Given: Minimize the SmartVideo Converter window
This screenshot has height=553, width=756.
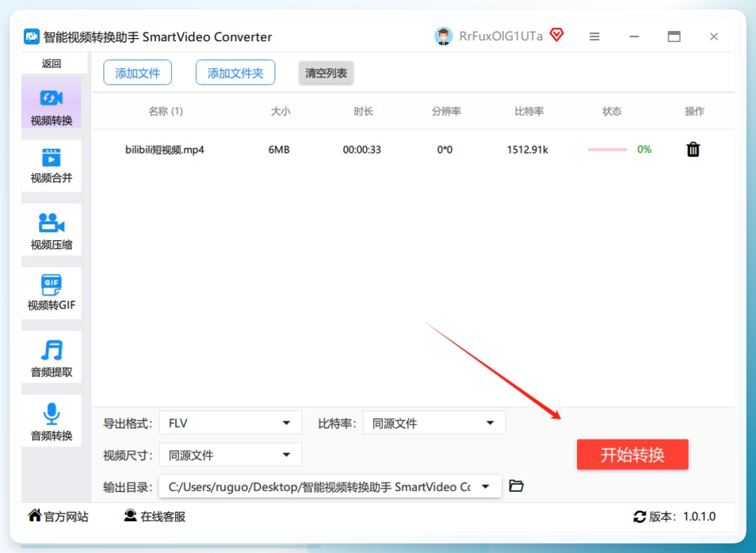Looking at the screenshot, I should [x=634, y=36].
